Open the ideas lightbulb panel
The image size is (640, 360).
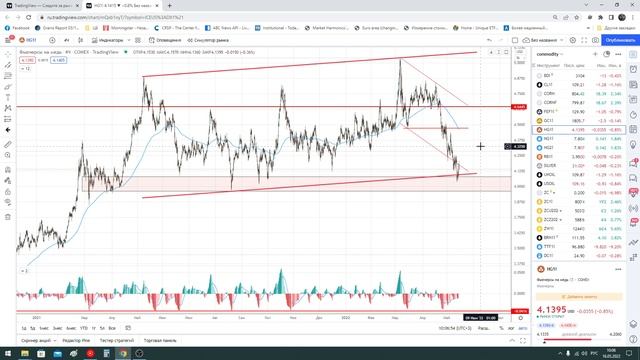coord(633,144)
